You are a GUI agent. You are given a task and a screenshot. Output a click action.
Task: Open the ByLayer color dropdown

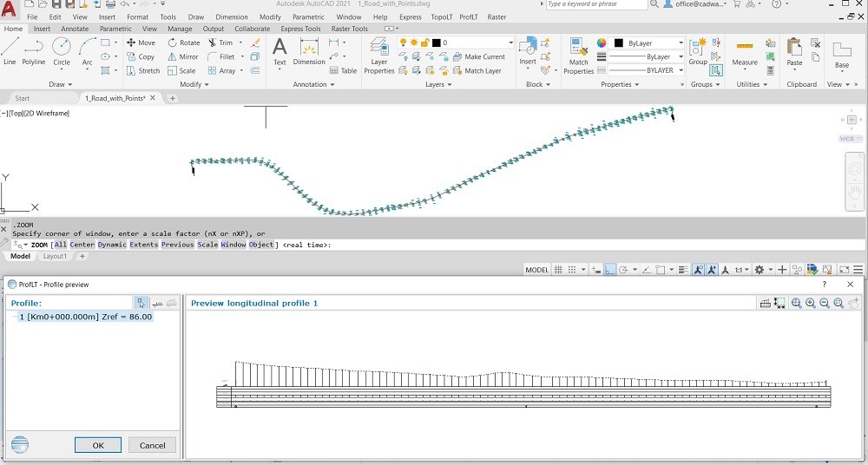(648, 43)
